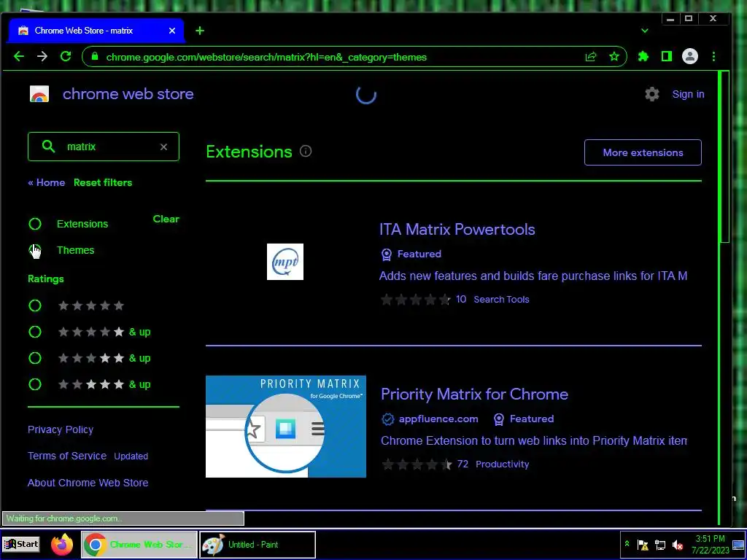Click the Show desktop monitor icon in tray

(x=738, y=545)
